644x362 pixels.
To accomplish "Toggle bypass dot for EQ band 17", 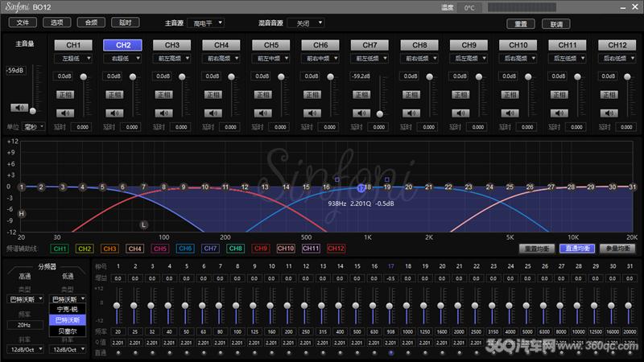I will point(391,352).
